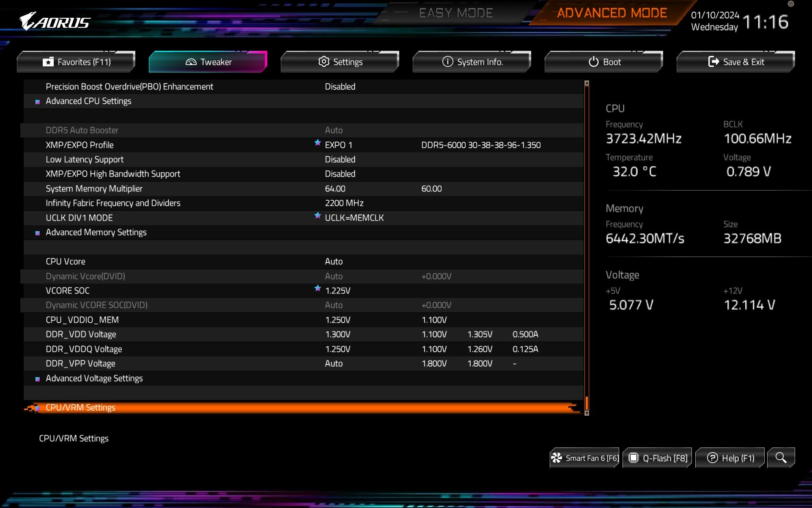Click the 01/10/2024 date

(715, 15)
